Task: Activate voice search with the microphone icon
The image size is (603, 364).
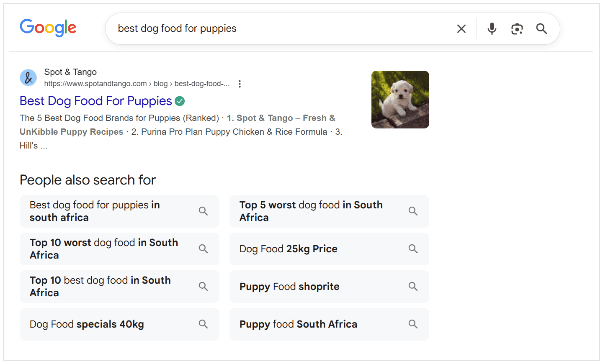Action: pyautogui.click(x=492, y=28)
